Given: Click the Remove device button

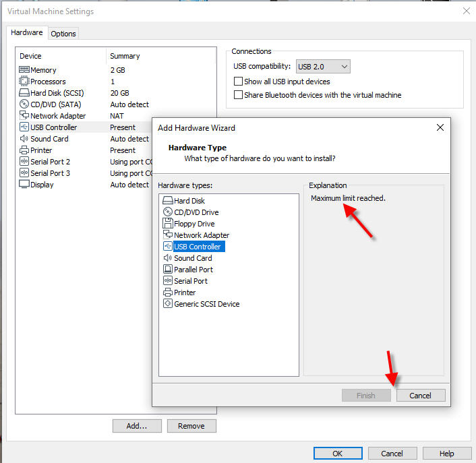Looking at the screenshot, I should (x=191, y=426).
